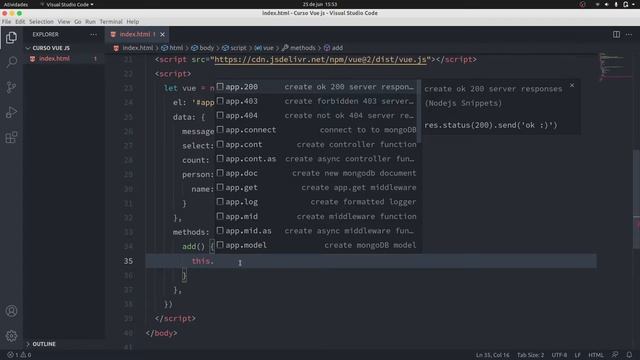Image resolution: width=640 pixels, height=360 pixels.
Task: Click the suggestion list scrollbar
Action: [420, 110]
